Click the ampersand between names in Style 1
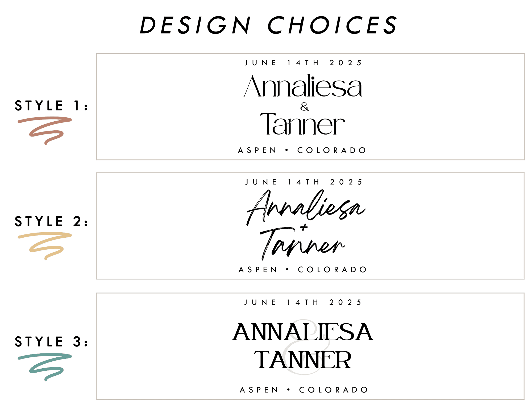The height and width of the screenshot is (417, 532). click(x=304, y=107)
